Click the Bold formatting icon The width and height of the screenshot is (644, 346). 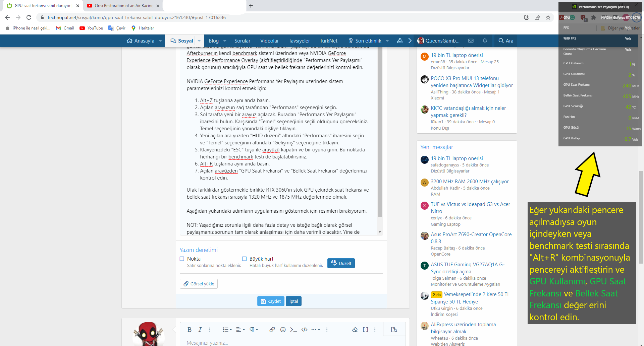(190, 330)
